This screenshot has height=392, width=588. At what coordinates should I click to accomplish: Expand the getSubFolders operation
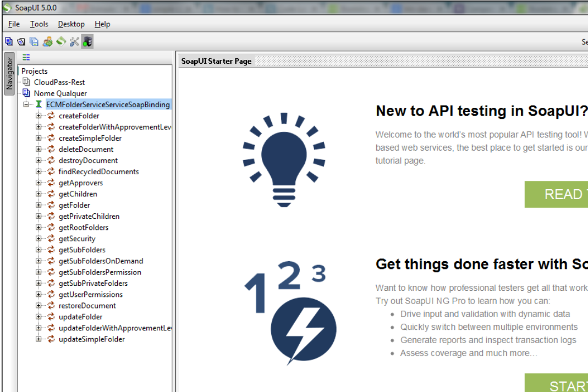coord(39,250)
